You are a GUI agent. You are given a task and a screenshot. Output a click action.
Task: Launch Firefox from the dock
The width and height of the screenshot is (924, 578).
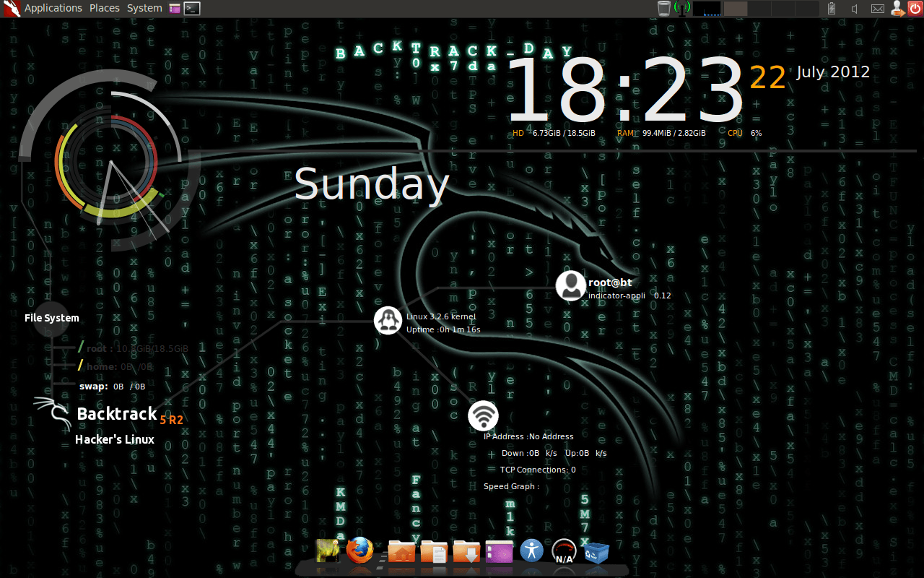click(359, 553)
